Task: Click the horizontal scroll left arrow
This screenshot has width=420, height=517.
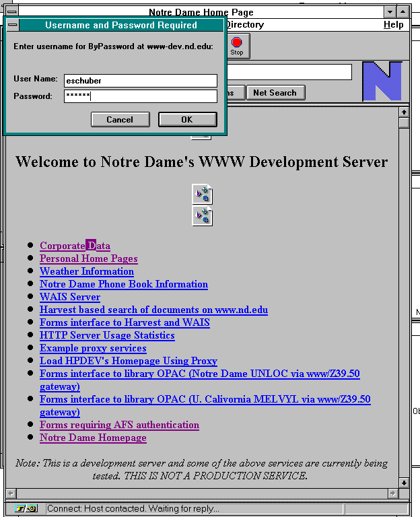Action: coord(11,493)
